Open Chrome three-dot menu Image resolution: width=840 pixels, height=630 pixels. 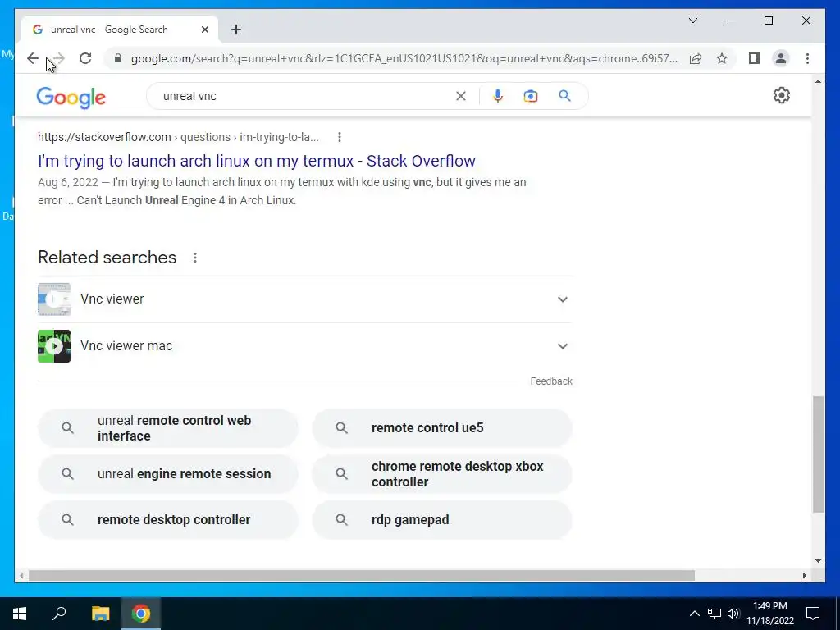[x=807, y=58]
